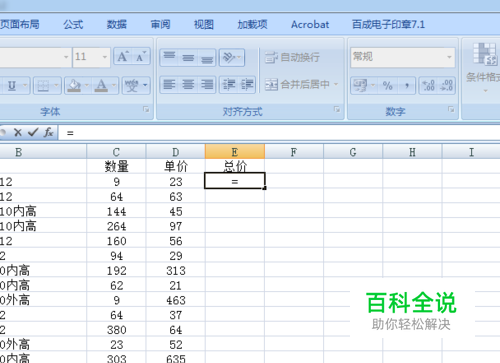Align text to middle of cell
The image size is (500, 363).
click(x=188, y=57)
